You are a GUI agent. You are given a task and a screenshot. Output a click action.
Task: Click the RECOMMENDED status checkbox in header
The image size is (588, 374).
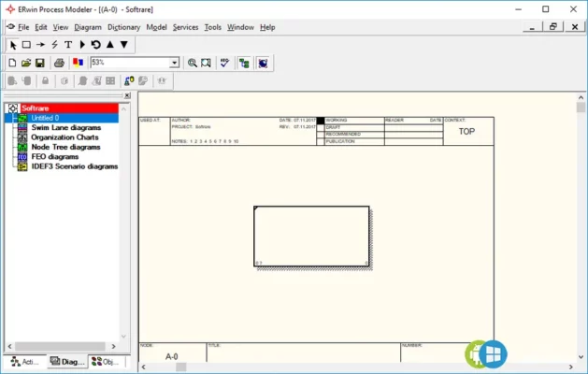coord(321,135)
